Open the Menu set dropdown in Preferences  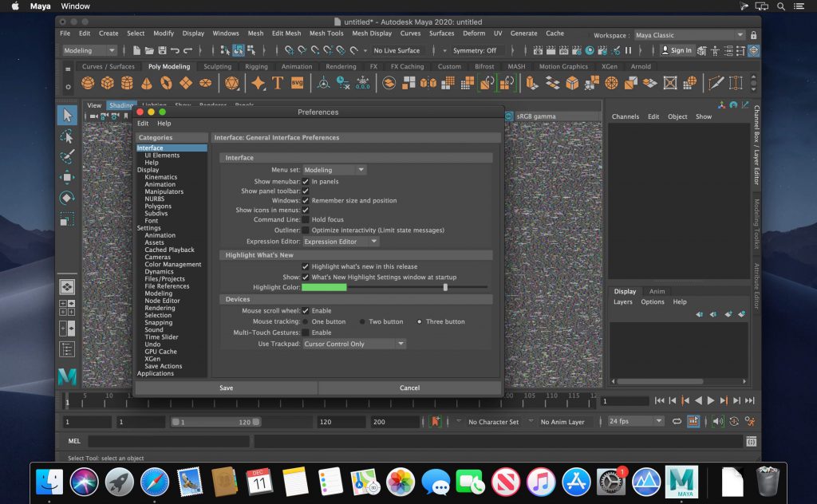point(334,169)
